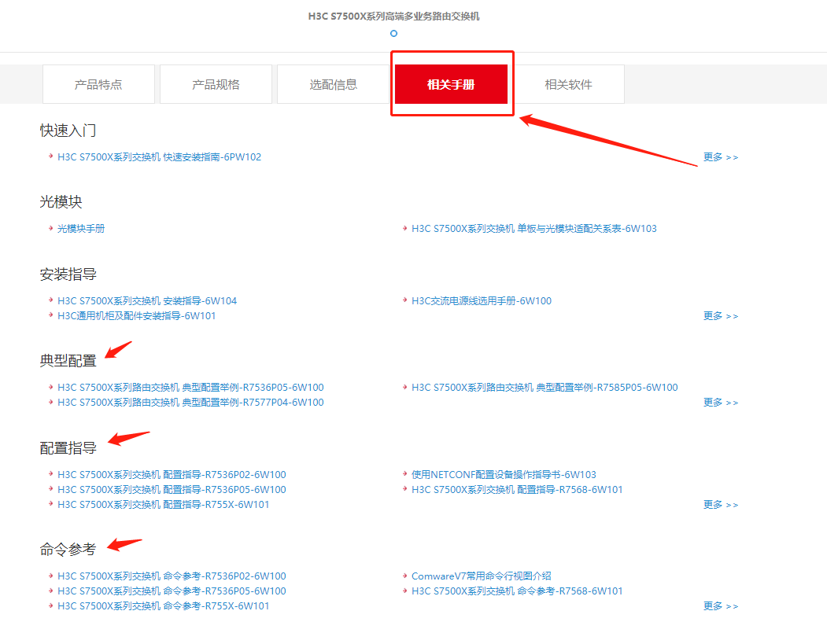Show more 安装指导 documents via 更多
The image size is (827, 644).
click(x=721, y=315)
